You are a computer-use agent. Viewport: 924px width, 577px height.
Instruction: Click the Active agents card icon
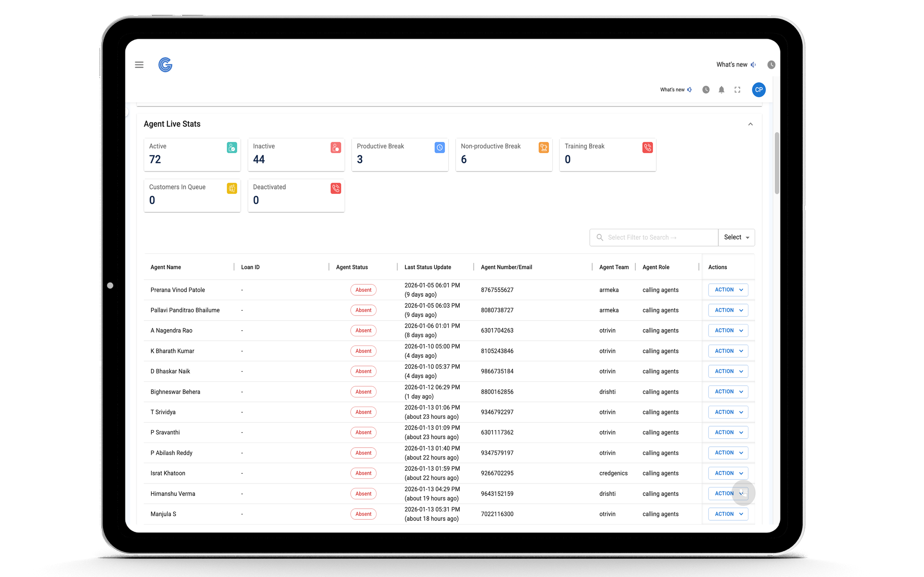[x=232, y=148]
